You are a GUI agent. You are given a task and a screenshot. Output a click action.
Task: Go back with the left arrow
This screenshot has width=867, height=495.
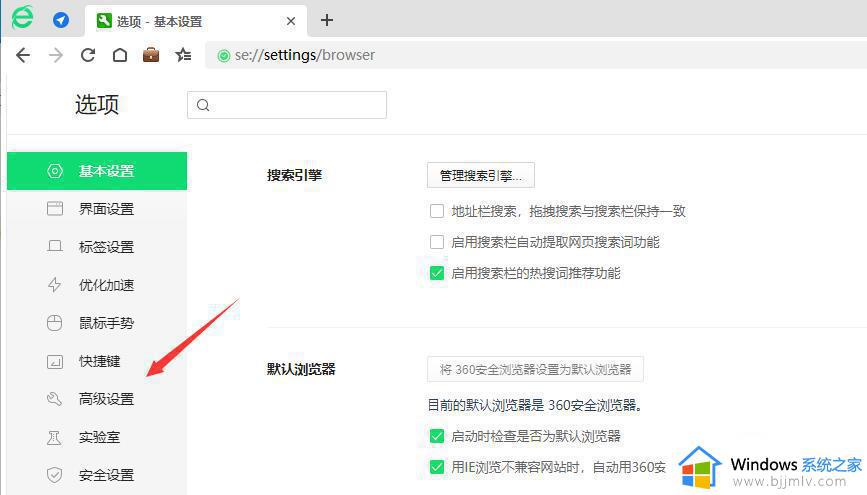(23, 55)
